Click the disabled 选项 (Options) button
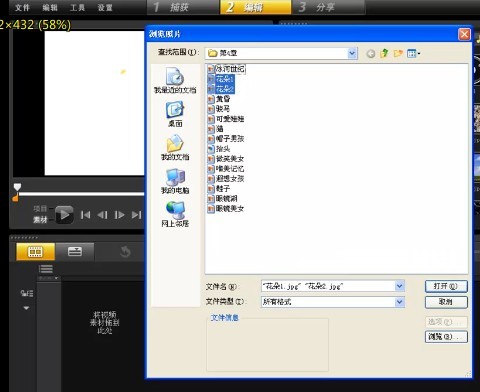The width and height of the screenshot is (480, 392). tap(446, 322)
